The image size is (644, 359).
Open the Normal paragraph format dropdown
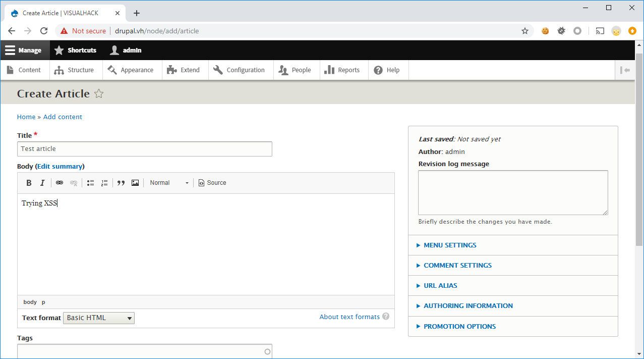pyautogui.click(x=169, y=183)
